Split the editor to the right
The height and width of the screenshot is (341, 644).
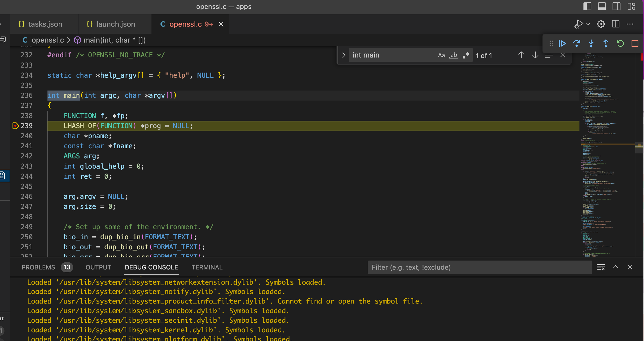[615, 24]
